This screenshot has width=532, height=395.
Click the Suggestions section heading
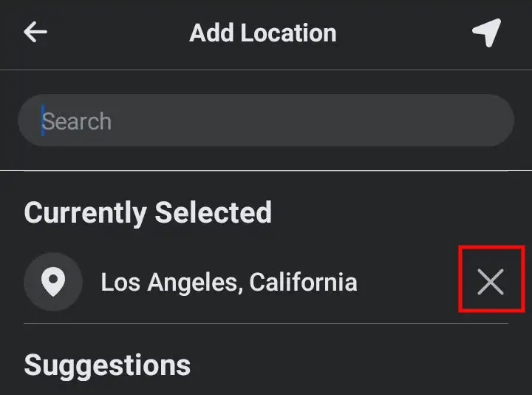107,365
